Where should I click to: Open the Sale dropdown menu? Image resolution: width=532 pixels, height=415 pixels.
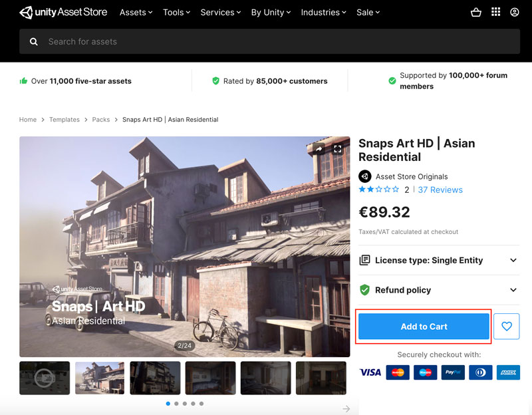[368, 13]
